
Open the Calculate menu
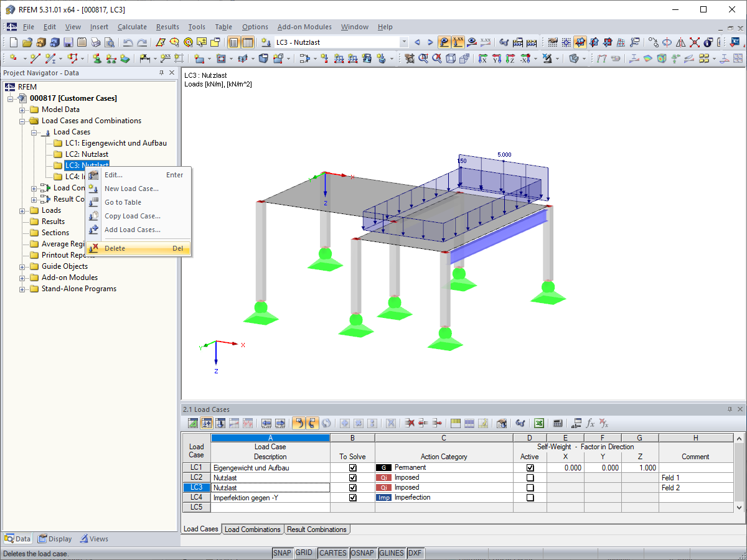pos(132,27)
